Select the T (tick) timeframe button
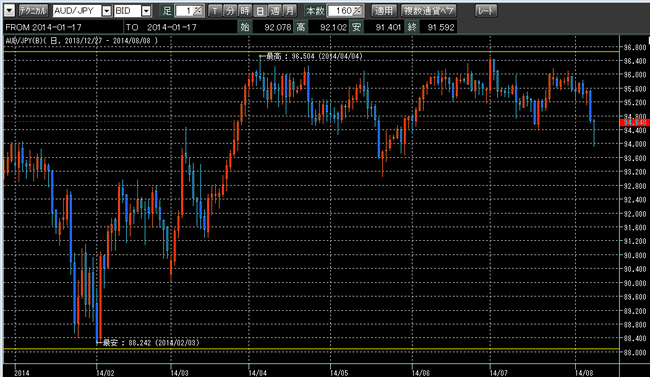650x377 pixels. coord(214,11)
